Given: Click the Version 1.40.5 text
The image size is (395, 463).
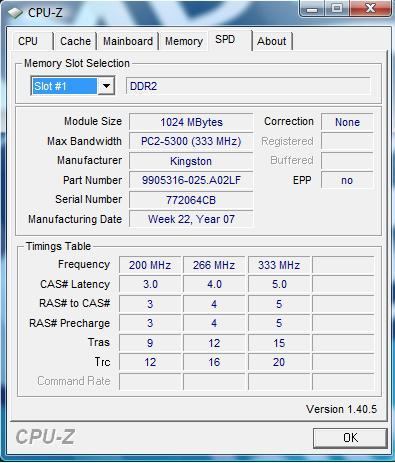Looking at the screenshot, I should [x=341, y=409].
